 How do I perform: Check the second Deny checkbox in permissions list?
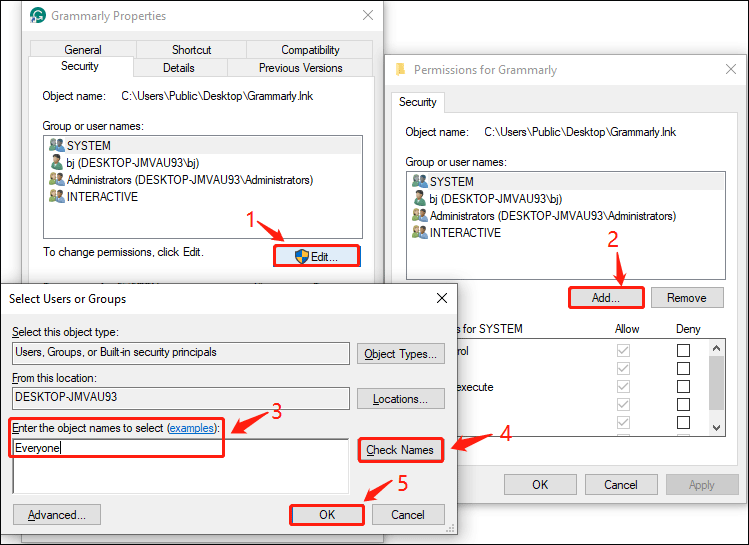[684, 368]
